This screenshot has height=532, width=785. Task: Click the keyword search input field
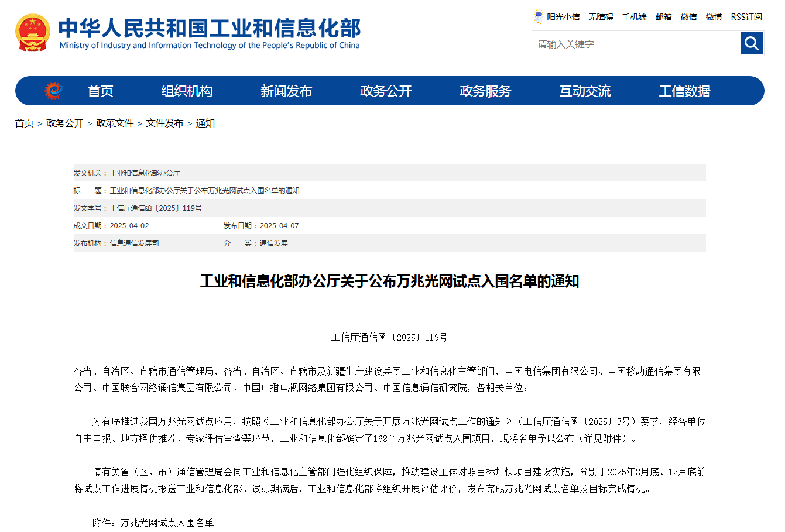tap(636, 44)
